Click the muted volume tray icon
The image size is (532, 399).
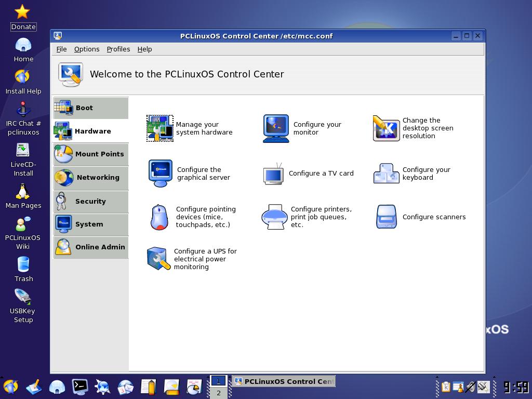(x=471, y=387)
